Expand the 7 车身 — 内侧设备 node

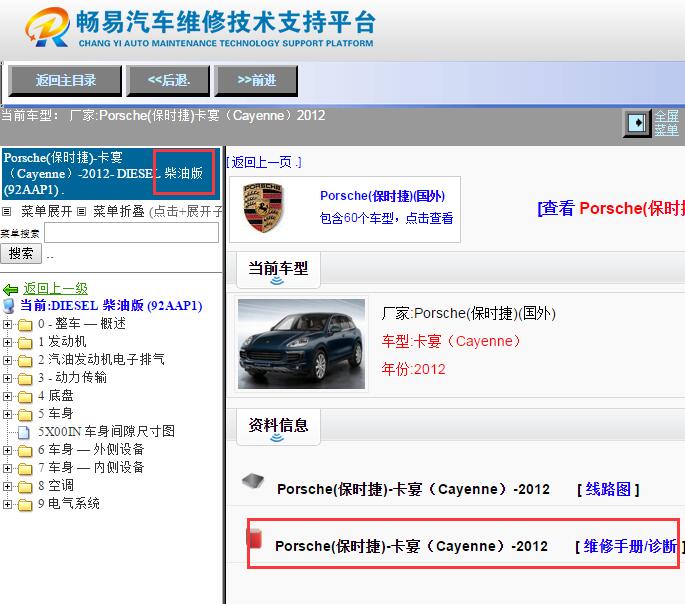[7, 468]
